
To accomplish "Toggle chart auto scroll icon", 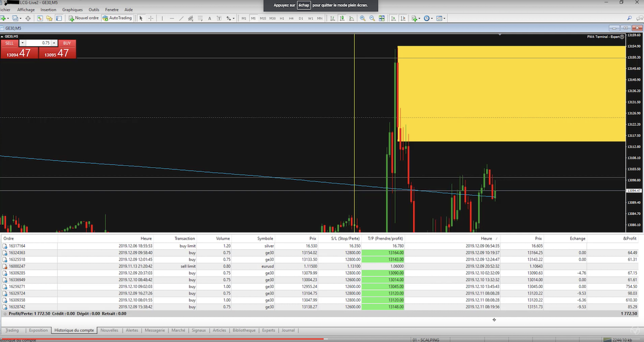I will pos(394,18).
